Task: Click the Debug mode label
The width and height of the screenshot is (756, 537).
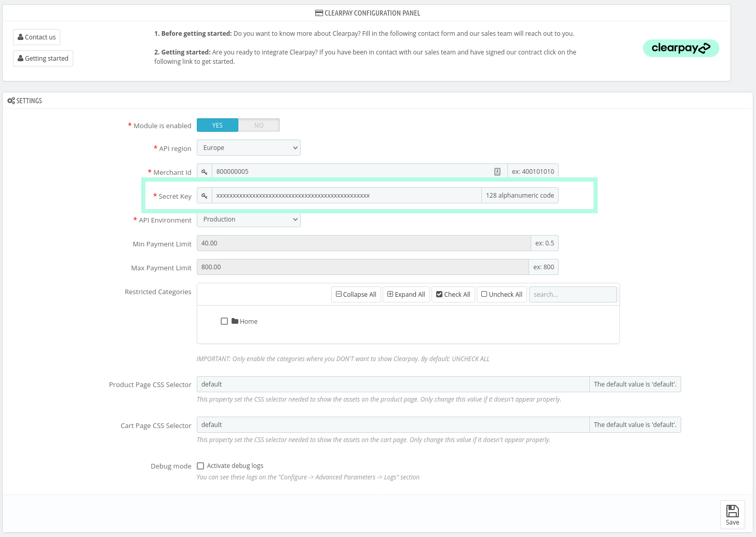Action: click(x=171, y=466)
